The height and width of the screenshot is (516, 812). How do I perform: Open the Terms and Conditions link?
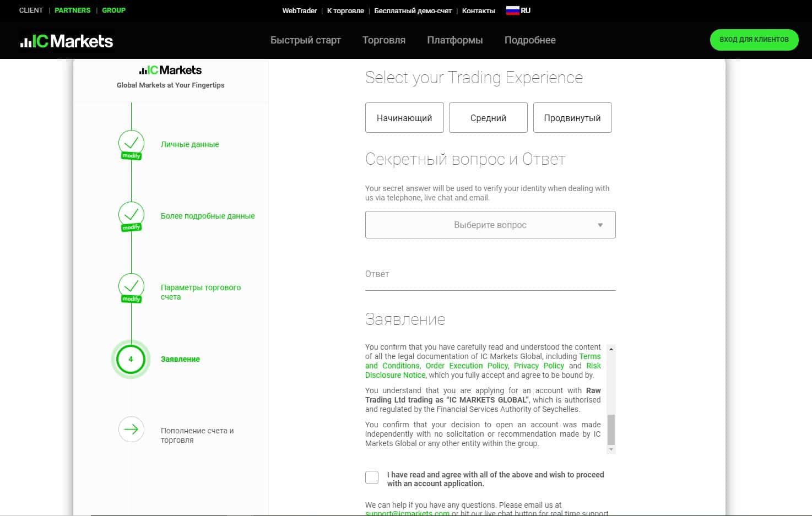coord(392,366)
